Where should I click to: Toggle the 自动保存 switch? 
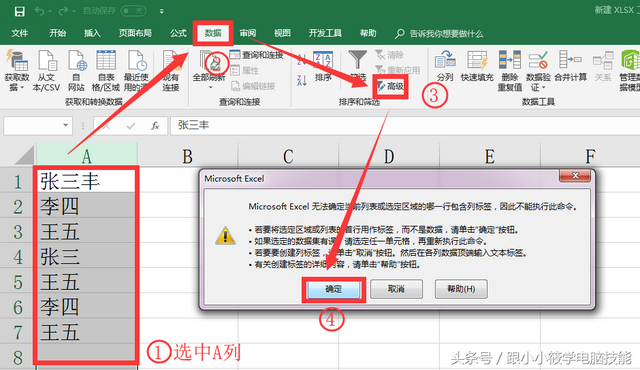coord(133,11)
